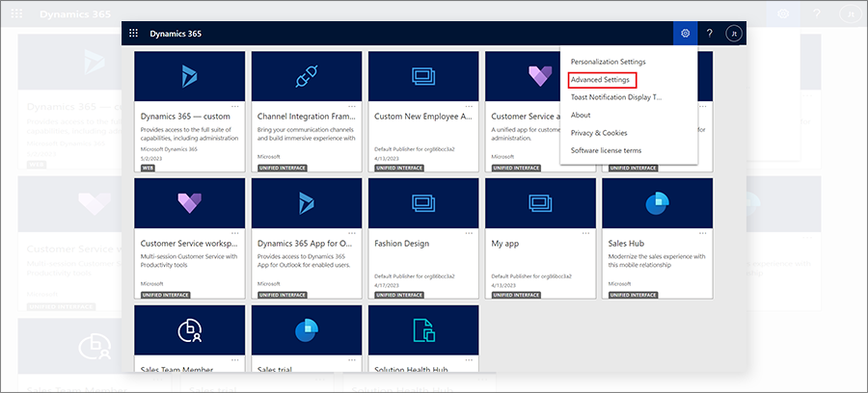Open the Customer Service workspace app title
The image size is (868, 393).
[189, 244]
